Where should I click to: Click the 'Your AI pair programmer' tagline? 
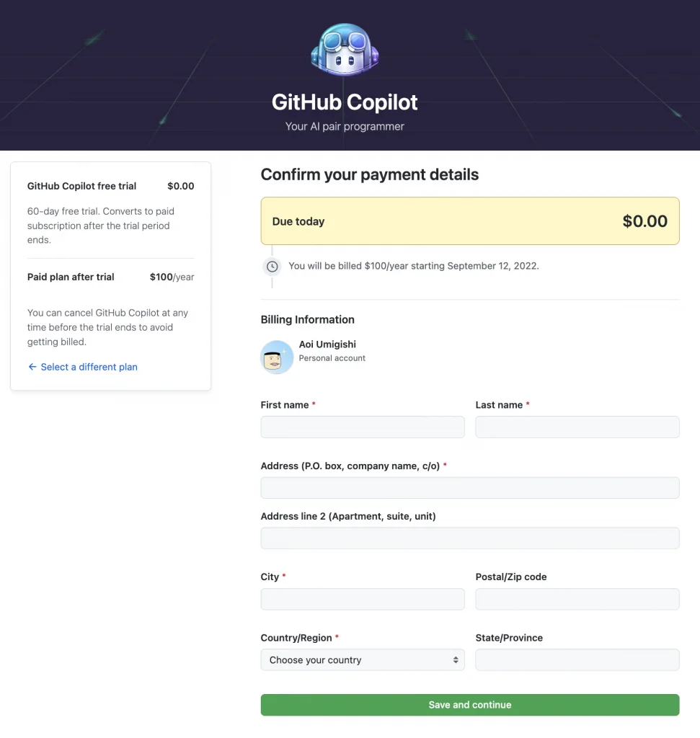coord(345,127)
